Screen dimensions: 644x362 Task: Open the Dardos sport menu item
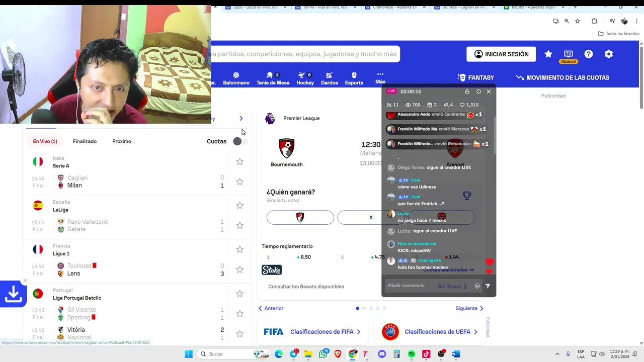pyautogui.click(x=330, y=78)
